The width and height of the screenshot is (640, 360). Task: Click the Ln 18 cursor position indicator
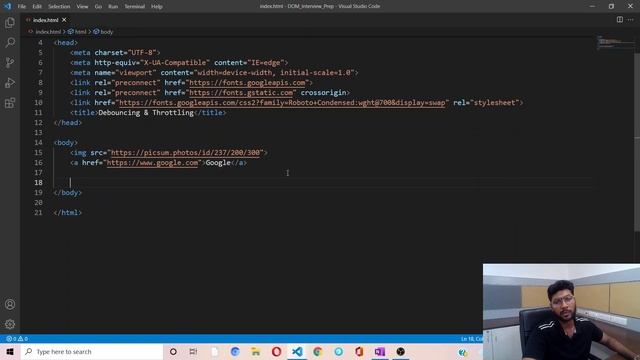coord(472,339)
